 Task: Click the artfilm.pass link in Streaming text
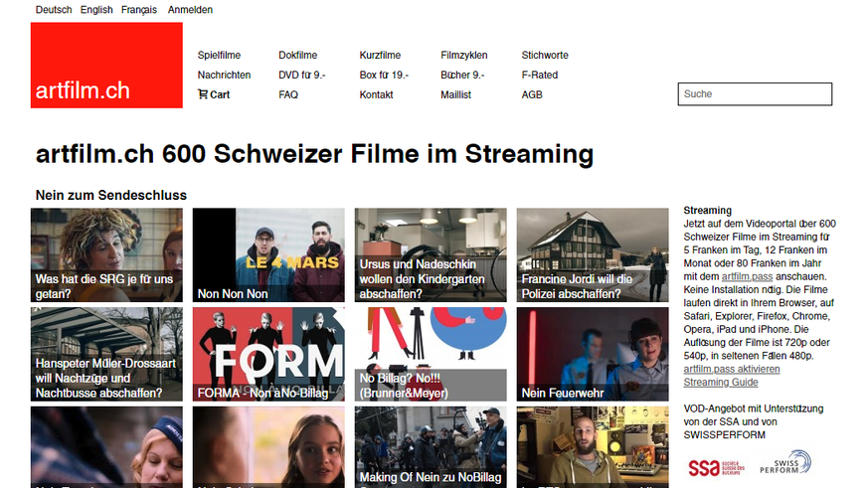pyautogui.click(x=747, y=276)
